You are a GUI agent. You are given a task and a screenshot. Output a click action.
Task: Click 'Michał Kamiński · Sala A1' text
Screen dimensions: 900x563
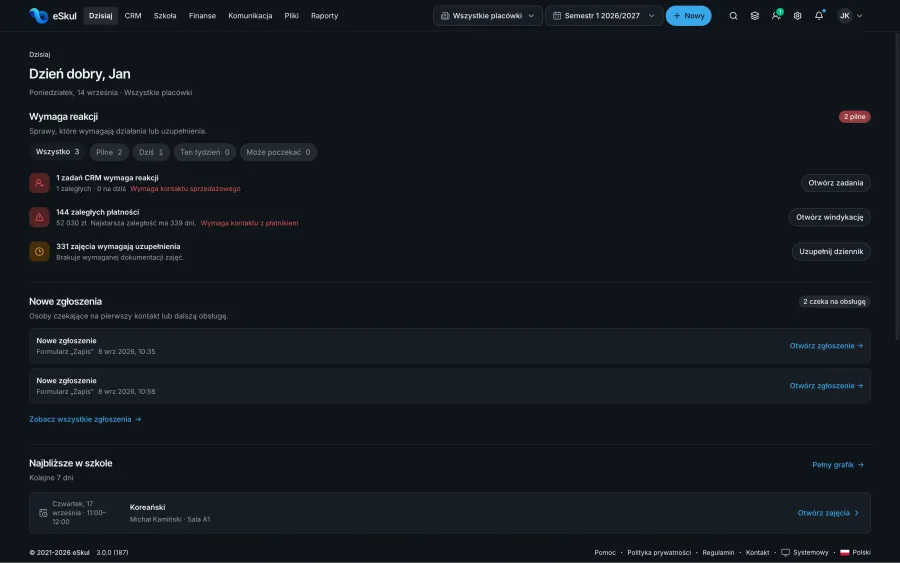coord(170,519)
